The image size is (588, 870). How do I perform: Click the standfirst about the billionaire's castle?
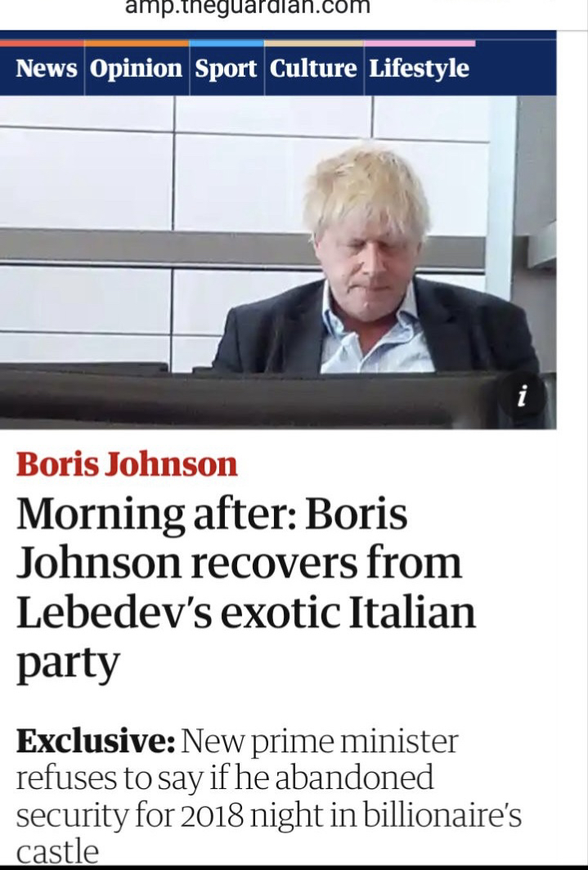click(x=269, y=795)
